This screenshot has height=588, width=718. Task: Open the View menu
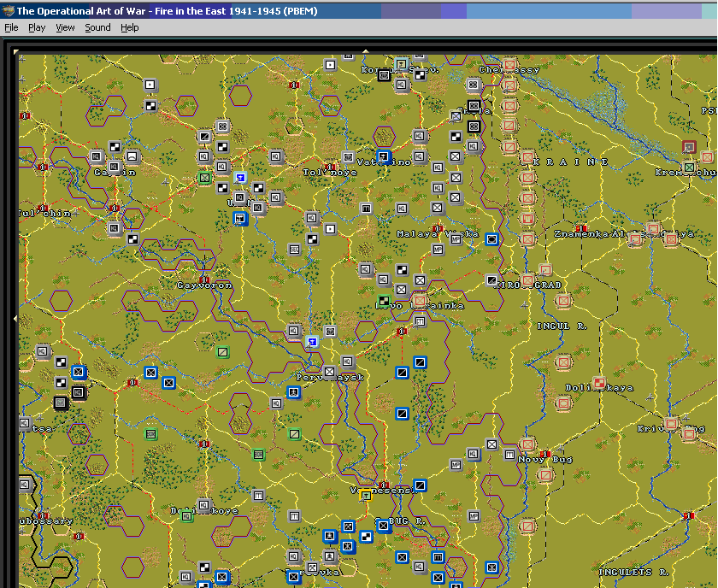point(65,27)
